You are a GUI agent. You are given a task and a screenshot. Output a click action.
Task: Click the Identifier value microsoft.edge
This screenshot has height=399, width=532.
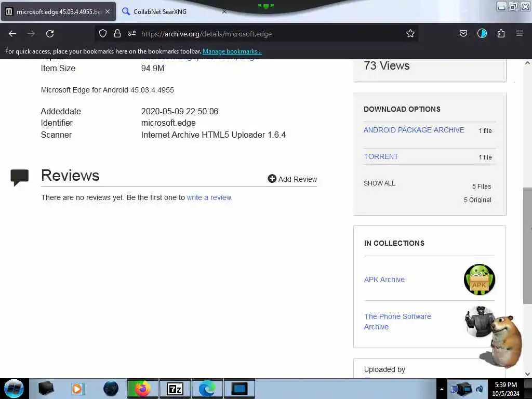168,123
